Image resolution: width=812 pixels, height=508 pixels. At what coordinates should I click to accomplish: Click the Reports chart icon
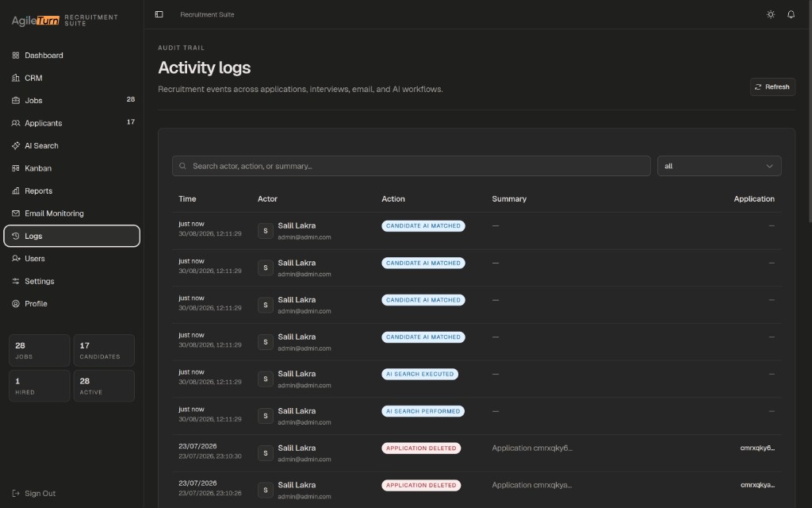[x=16, y=190]
